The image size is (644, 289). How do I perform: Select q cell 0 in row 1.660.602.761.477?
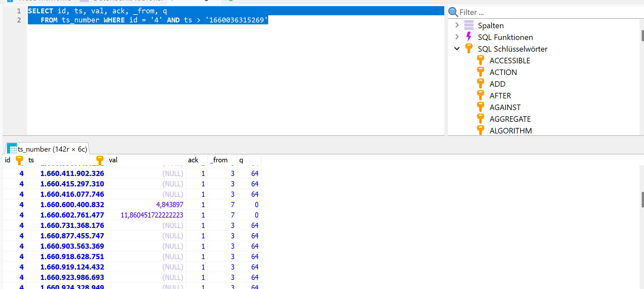pos(249,215)
